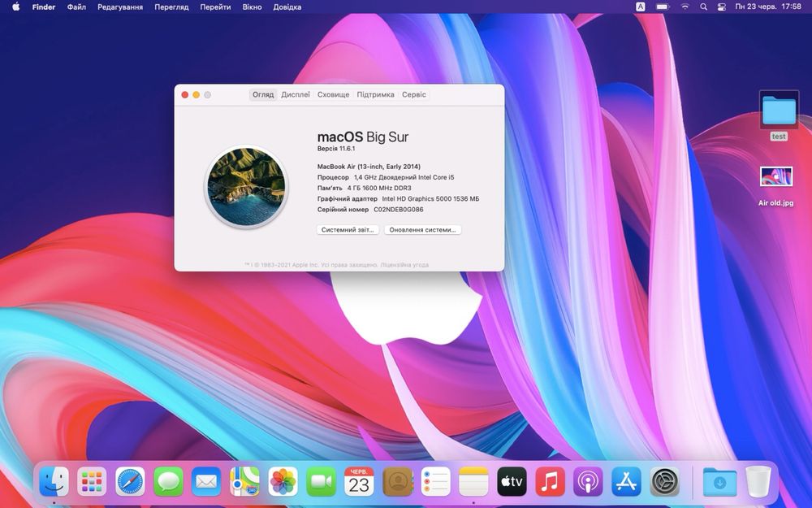
Task: Launch FaceTime from the Dock
Action: pyautogui.click(x=321, y=481)
